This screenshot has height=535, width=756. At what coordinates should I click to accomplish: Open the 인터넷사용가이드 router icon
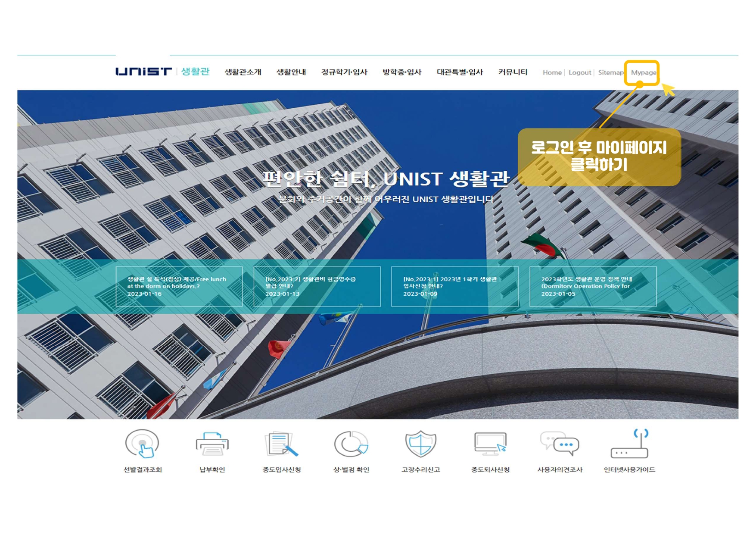629,444
